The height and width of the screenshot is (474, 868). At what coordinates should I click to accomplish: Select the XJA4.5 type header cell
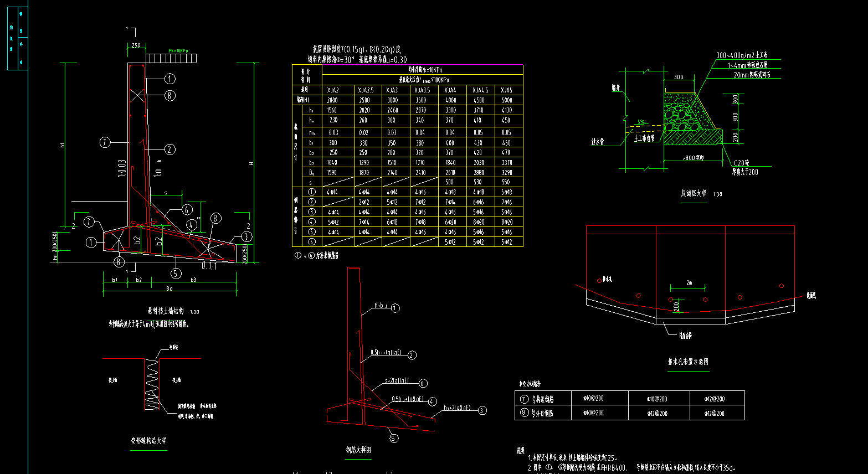tap(480, 90)
